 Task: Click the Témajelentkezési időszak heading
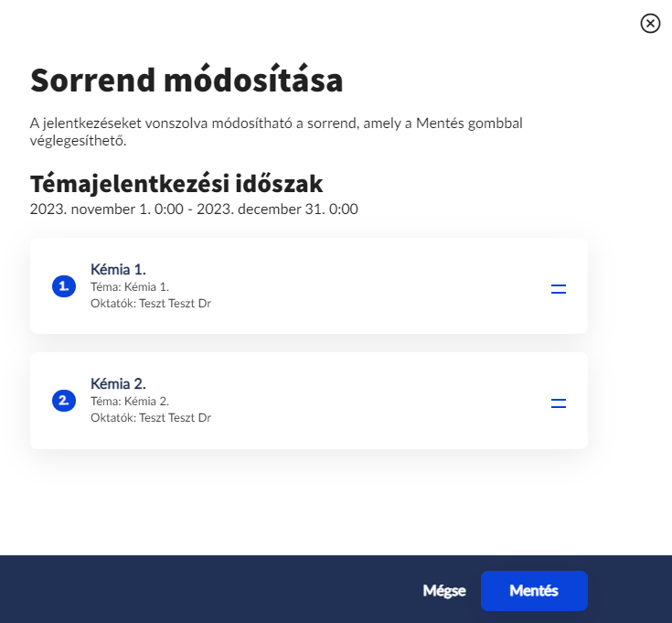point(176,184)
